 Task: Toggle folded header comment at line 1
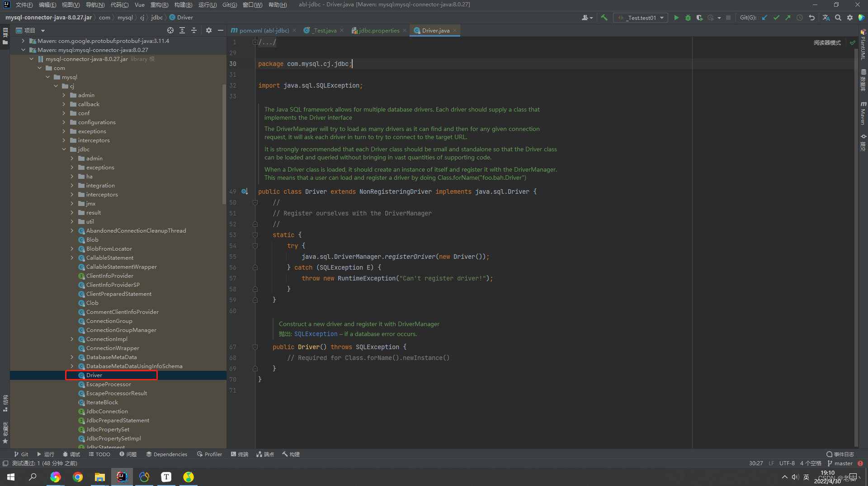[255, 42]
